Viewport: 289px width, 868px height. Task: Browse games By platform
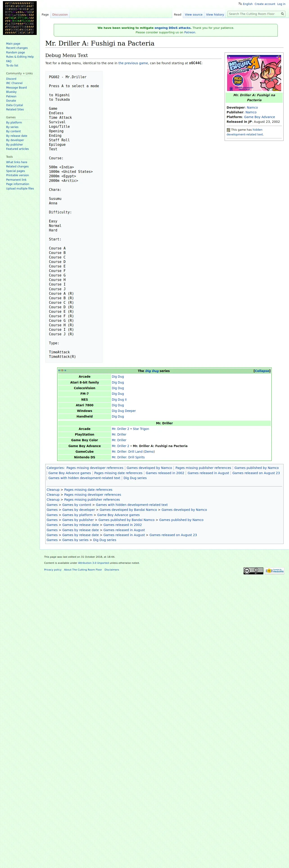pyautogui.click(x=14, y=123)
